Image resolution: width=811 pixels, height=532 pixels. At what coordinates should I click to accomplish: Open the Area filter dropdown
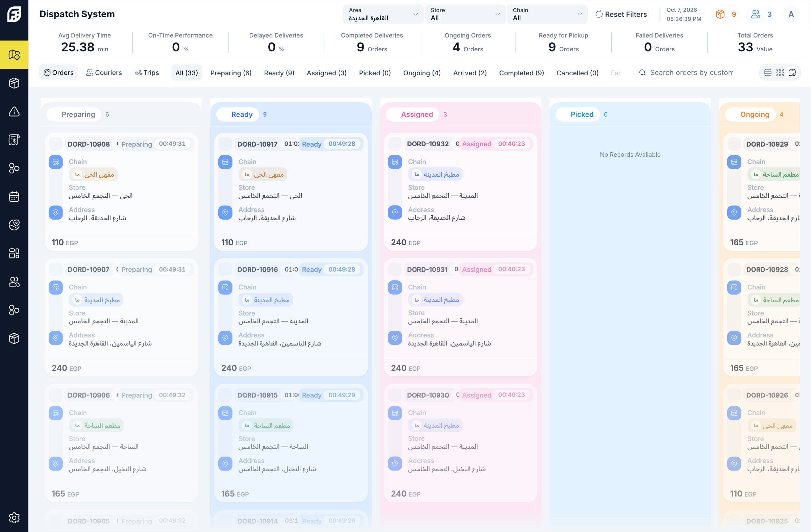pyautogui.click(x=383, y=14)
